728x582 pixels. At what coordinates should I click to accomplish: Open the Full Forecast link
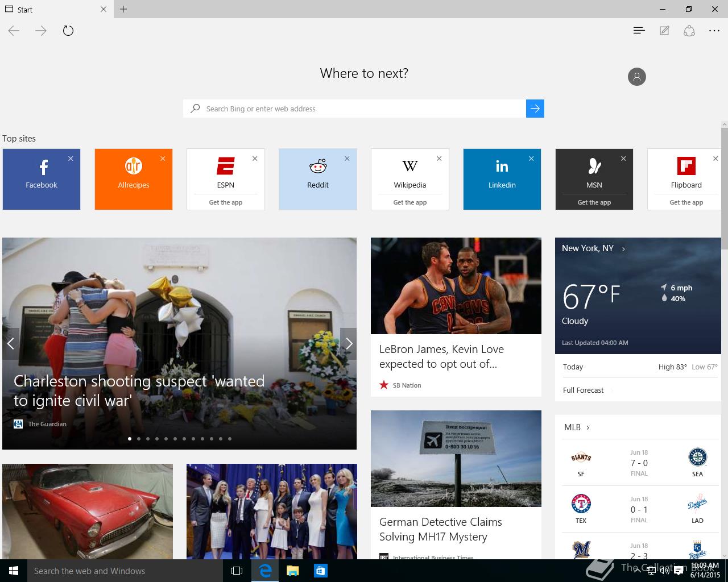click(584, 390)
